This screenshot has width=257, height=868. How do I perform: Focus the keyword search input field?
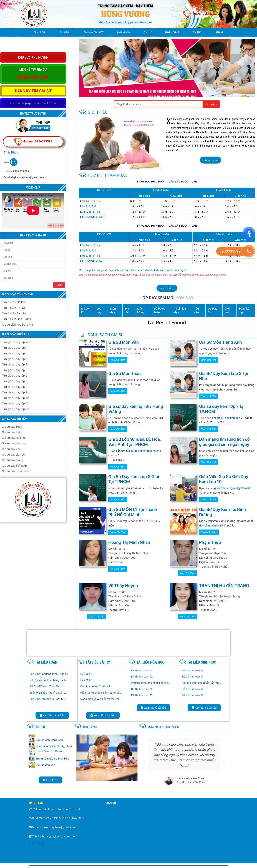coord(158,104)
